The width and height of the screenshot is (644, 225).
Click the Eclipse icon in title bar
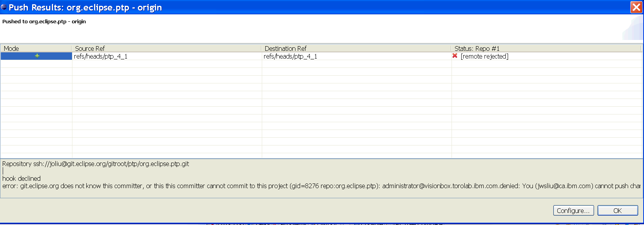(x=4, y=7)
